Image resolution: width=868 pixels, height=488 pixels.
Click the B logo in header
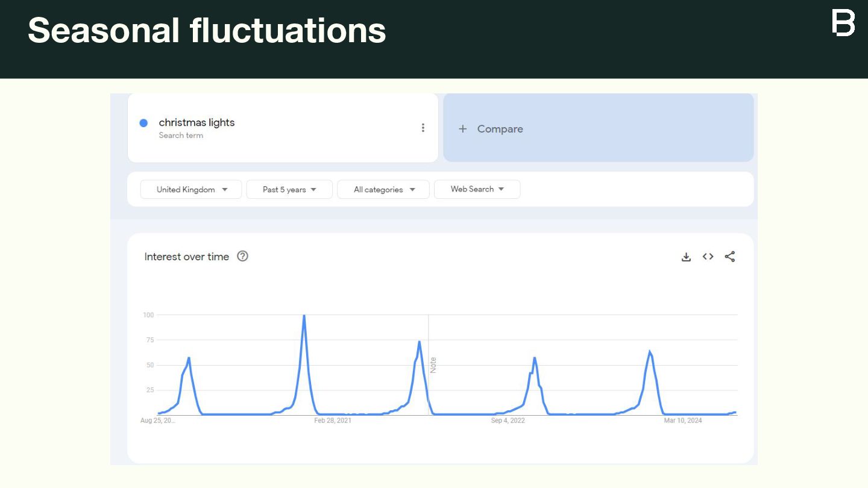click(843, 23)
